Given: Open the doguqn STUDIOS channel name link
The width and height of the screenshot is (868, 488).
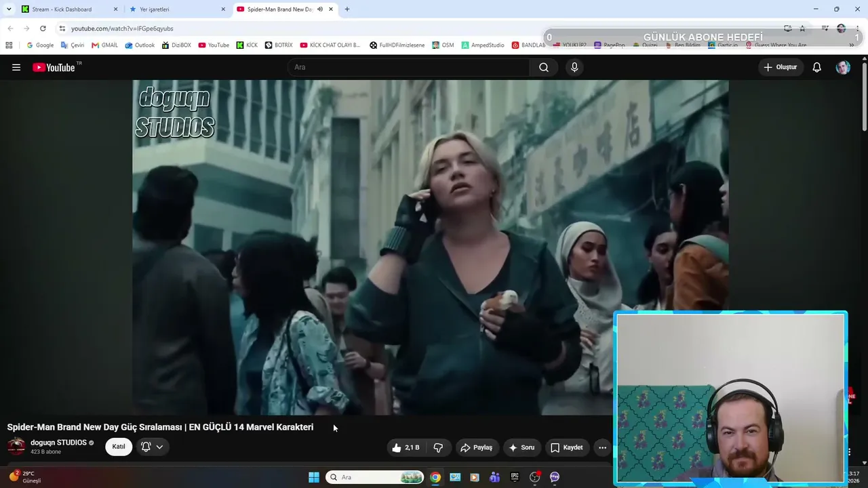Looking at the screenshot, I should point(58,443).
